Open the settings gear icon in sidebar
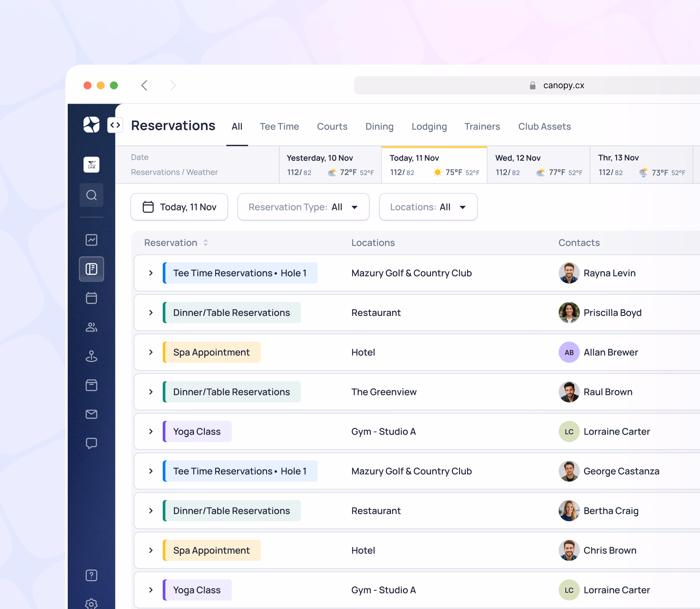The width and height of the screenshot is (700, 609). (x=91, y=604)
